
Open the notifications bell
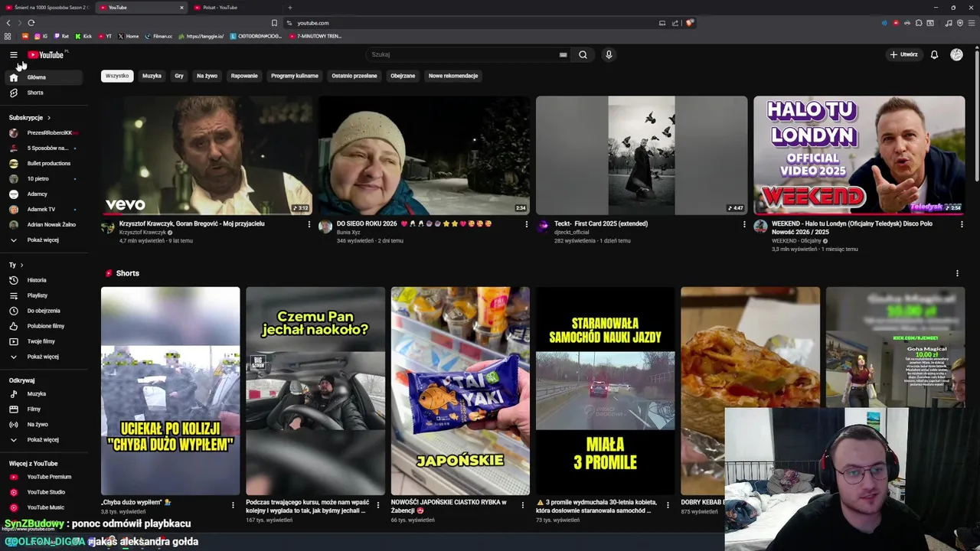point(934,54)
